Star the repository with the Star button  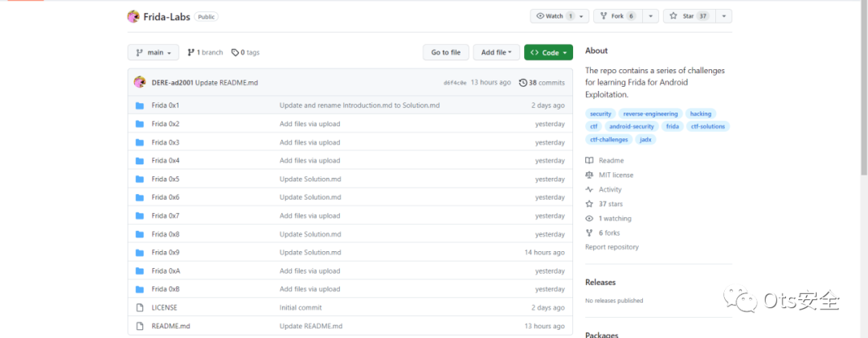pos(690,16)
